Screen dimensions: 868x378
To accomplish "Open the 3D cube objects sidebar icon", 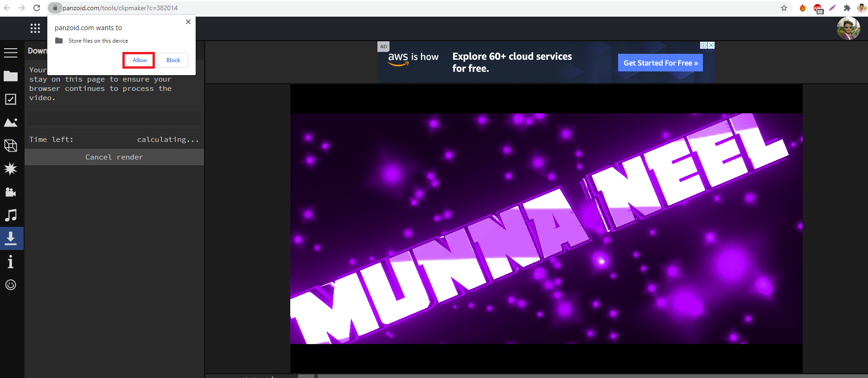I will (11, 146).
